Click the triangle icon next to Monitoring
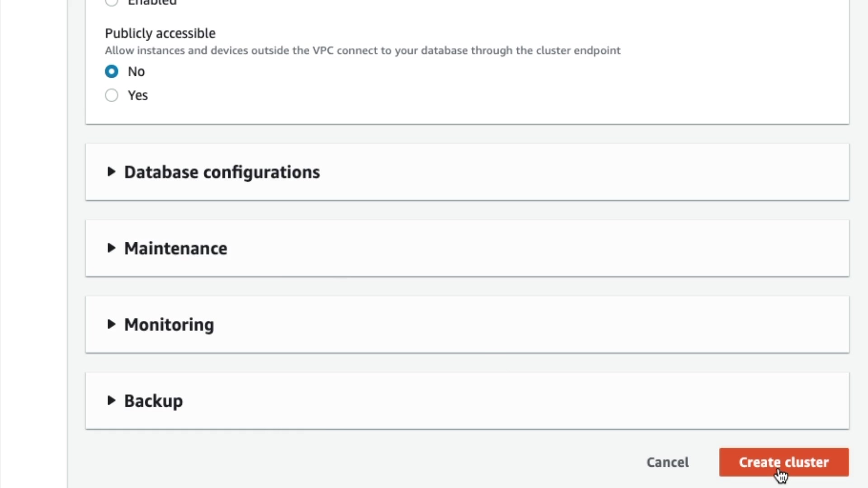The image size is (868, 488). pos(111,324)
